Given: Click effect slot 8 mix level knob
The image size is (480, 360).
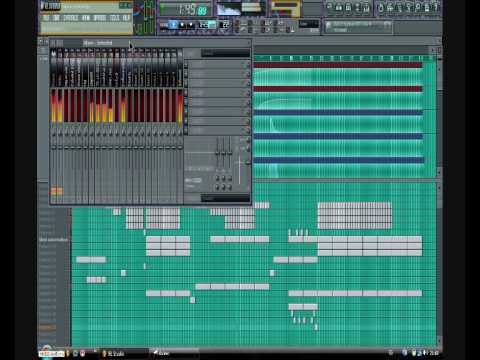Looking at the screenshot, I should click(x=248, y=131).
